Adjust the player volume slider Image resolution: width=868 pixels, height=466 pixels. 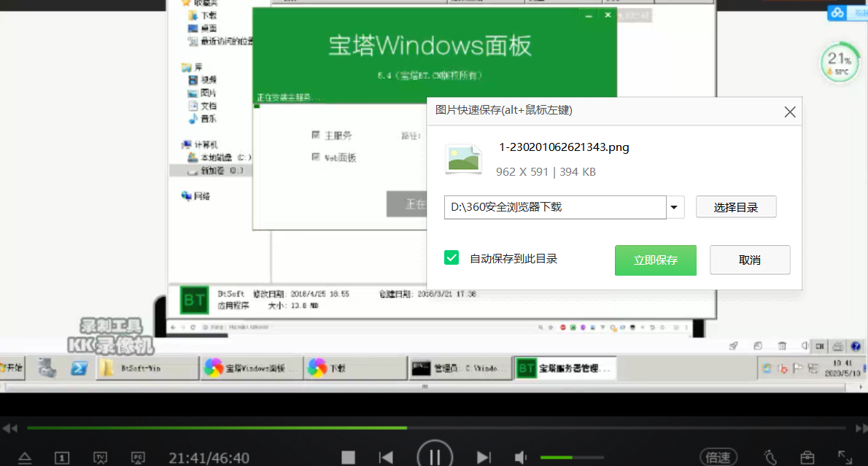pyautogui.click(x=571, y=457)
